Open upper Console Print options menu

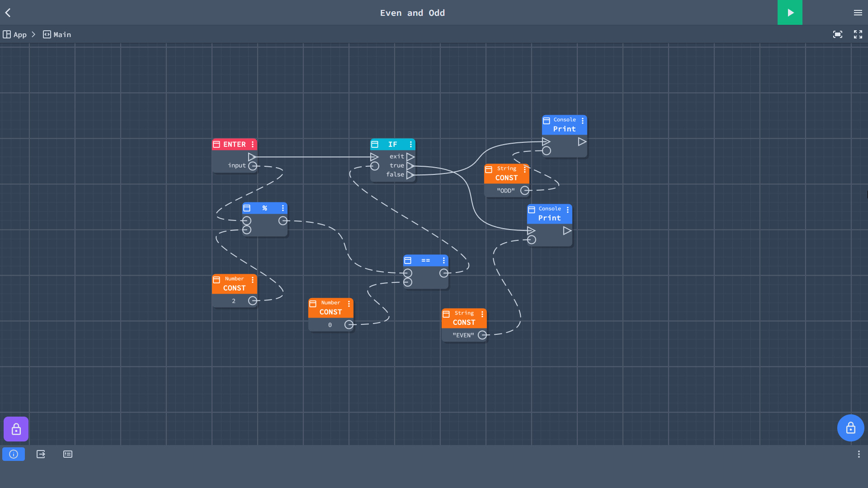click(583, 121)
